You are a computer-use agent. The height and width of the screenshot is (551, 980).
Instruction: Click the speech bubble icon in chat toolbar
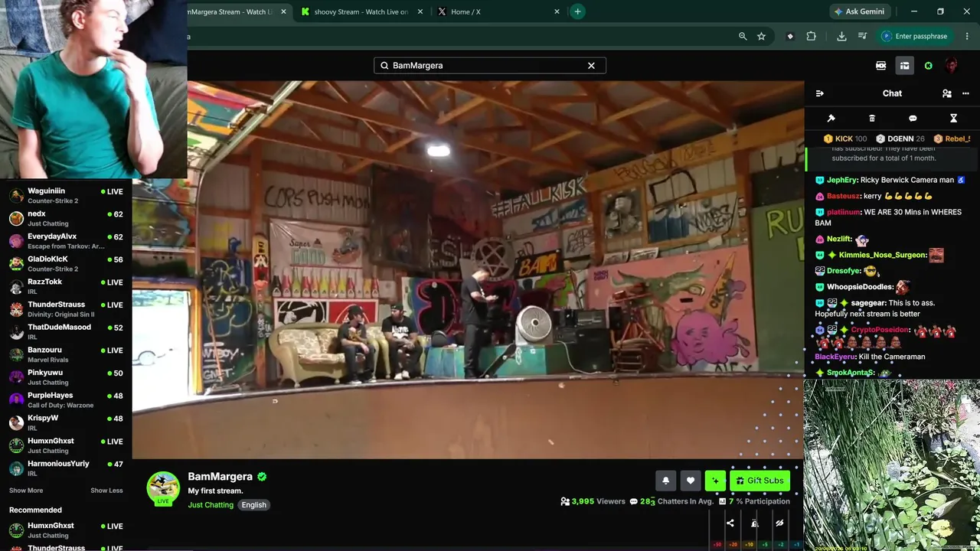point(913,119)
